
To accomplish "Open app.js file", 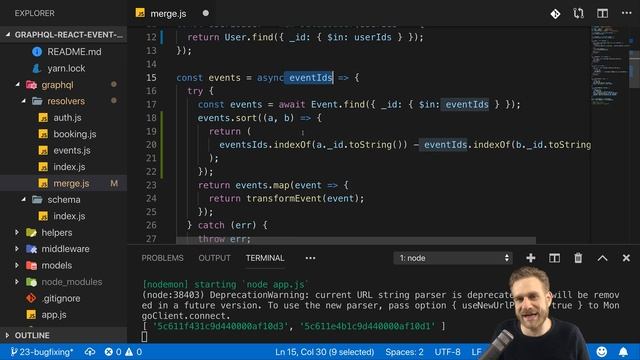I will coord(54,315).
